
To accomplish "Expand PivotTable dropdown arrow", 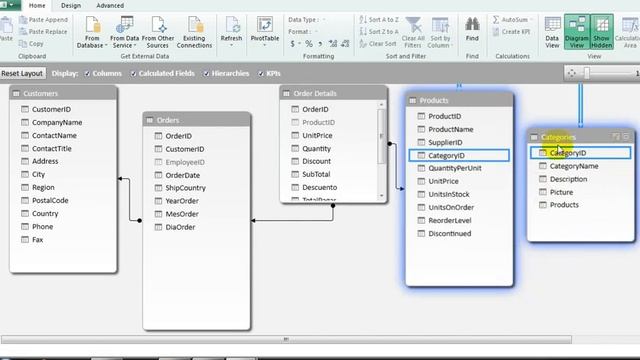I will (x=264, y=45).
